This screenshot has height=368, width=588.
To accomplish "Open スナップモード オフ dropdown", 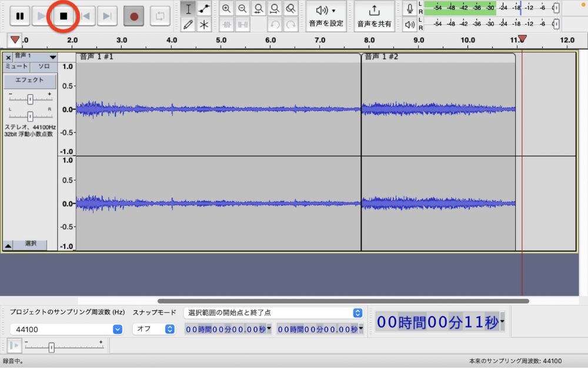I will pyautogui.click(x=154, y=329).
